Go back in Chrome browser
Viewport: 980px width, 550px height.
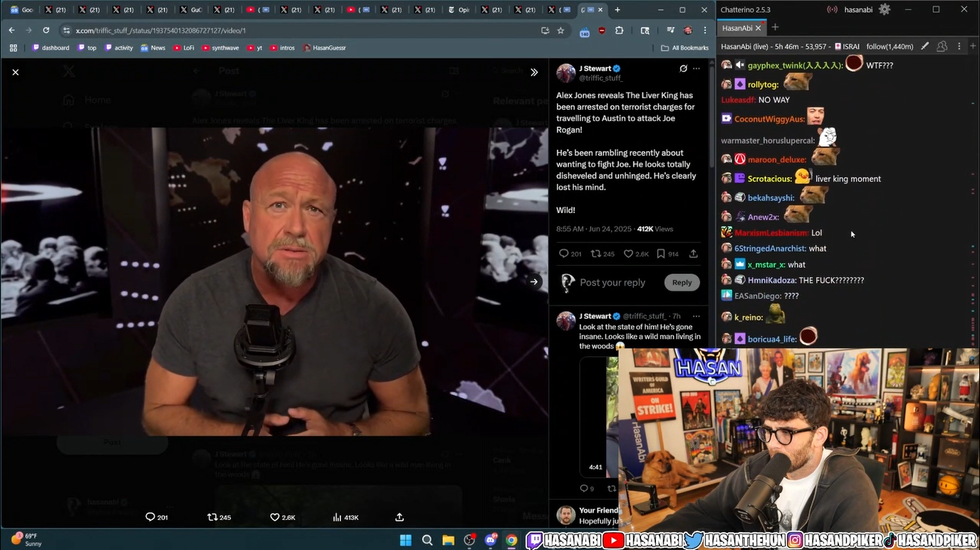pos(11,31)
